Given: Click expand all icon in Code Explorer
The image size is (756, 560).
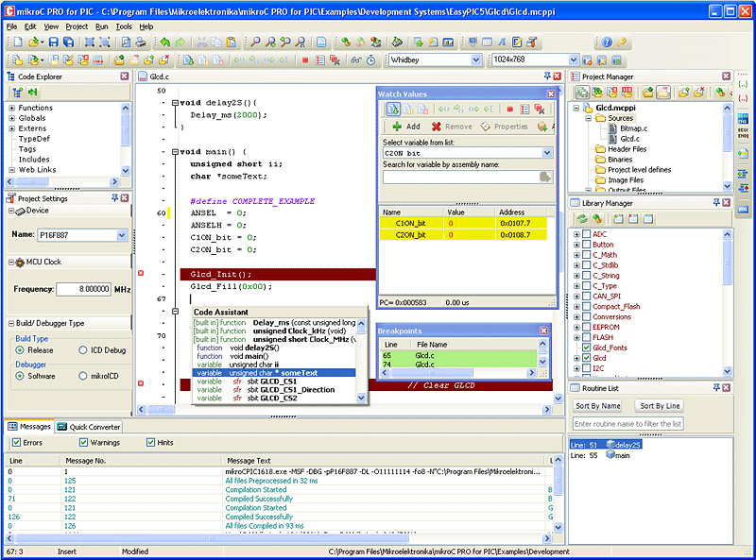Looking at the screenshot, I should [x=18, y=92].
